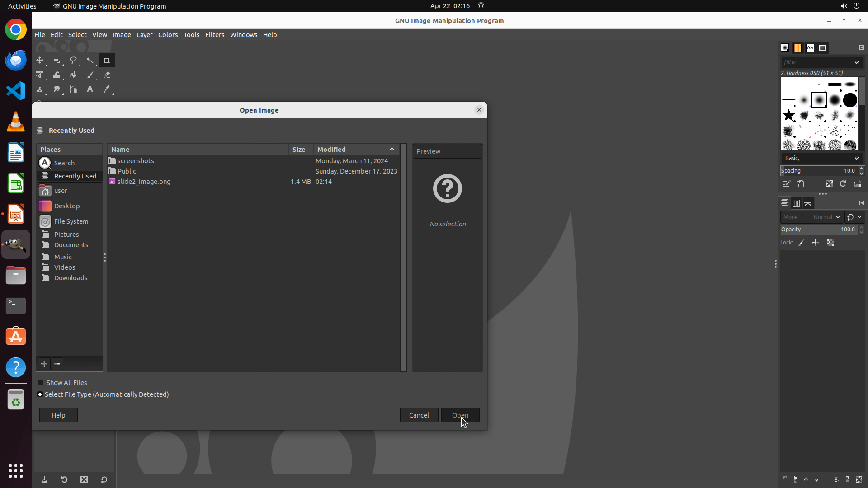Toggle lock pixels brush icon
The image size is (868, 488).
801,243
